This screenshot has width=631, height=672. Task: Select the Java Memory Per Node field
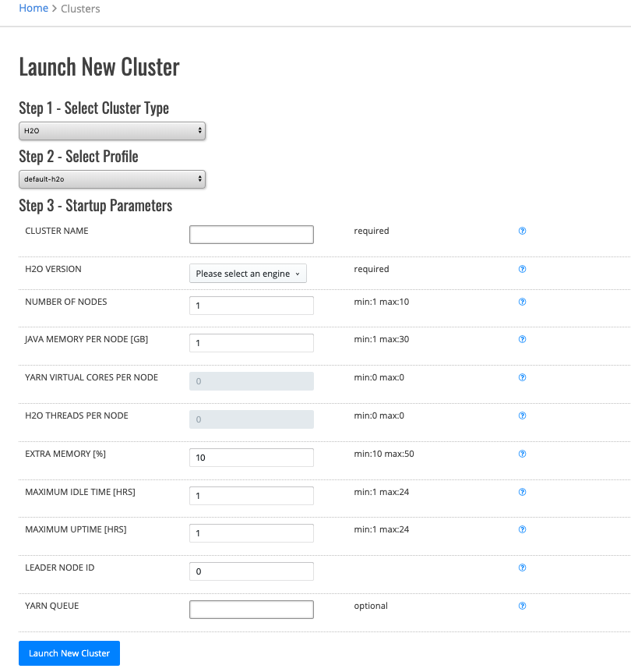[x=252, y=343]
